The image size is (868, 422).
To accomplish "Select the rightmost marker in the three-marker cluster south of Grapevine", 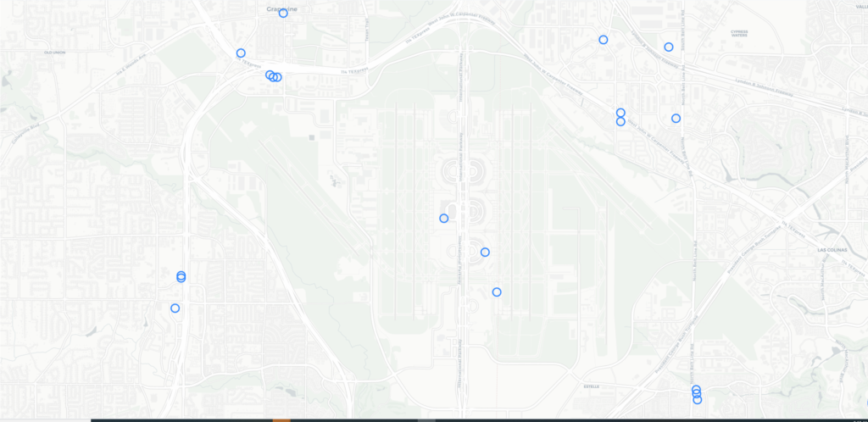I will click(x=277, y=77).
